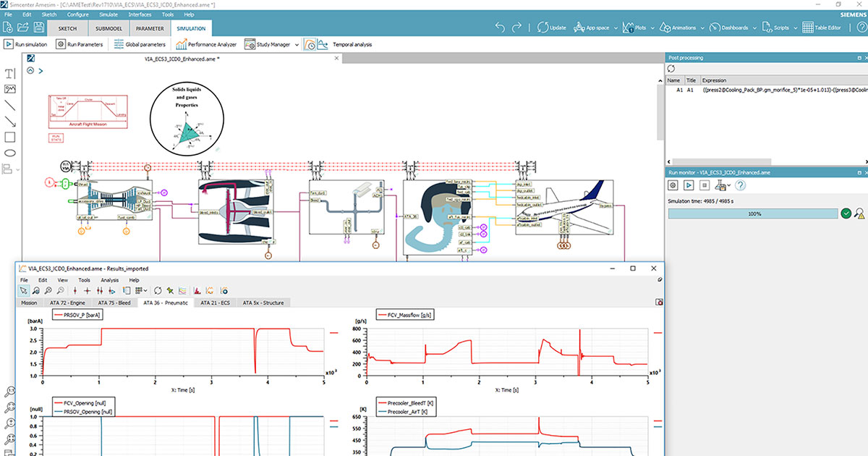Image resolution: width=868 pixels, height=456 pixels.
Task: Open the Performance Analyzer
Action: [209, 44]
